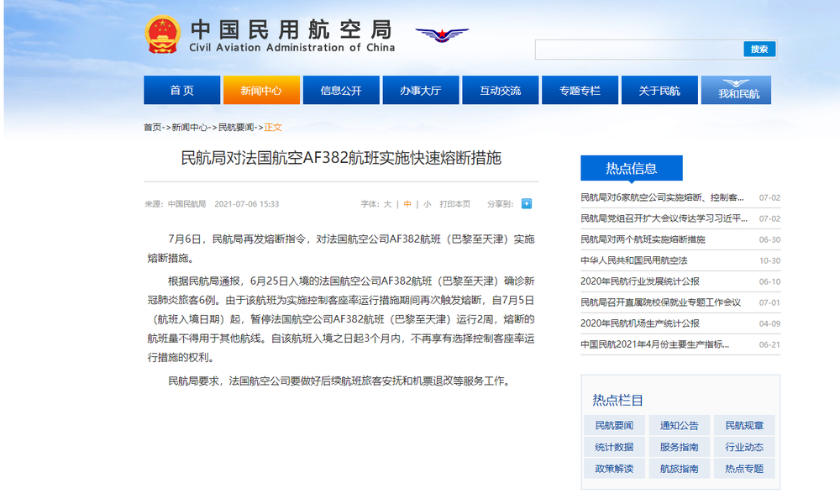Open the 政策解读 hot column button
This screenshot has width=840, height=504.
(614, 469)
